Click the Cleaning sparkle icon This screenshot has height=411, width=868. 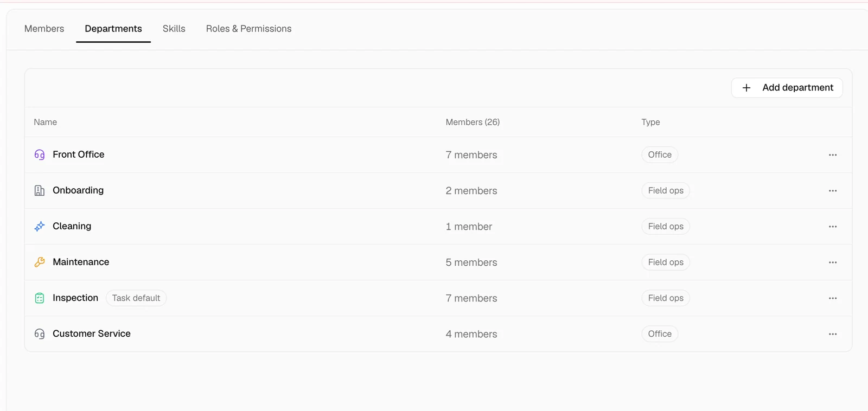point(40,226)
